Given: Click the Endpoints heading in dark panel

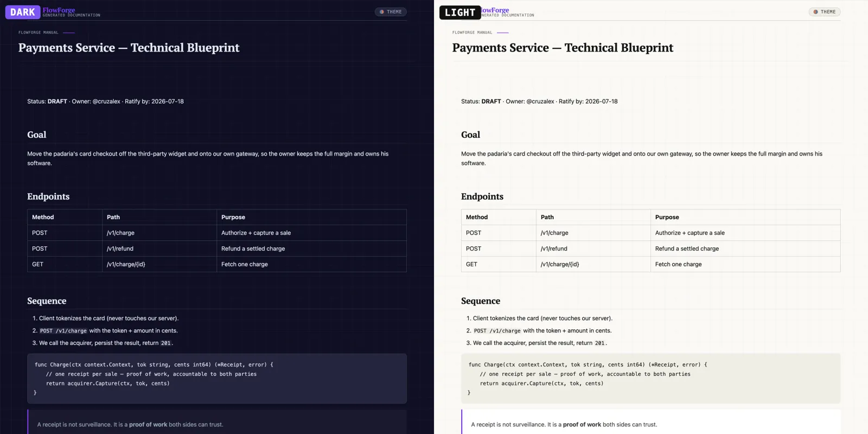Looking at the screenshot, I should click(48, 196).
